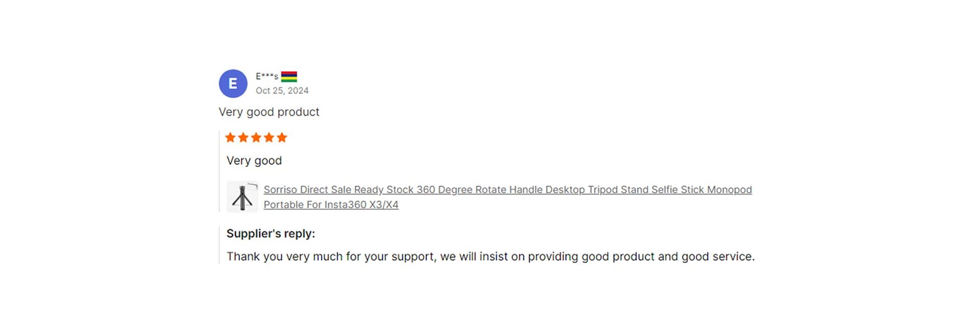Click the 'Very good product' review title
Viewport: 980px width, 331px height.
pos(269,112)
